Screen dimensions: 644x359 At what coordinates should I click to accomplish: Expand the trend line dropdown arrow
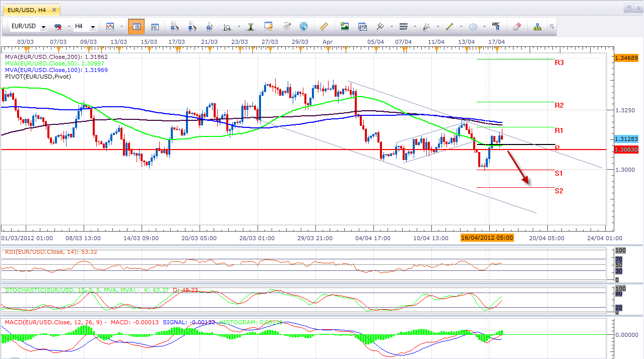[x=461, y=27]
